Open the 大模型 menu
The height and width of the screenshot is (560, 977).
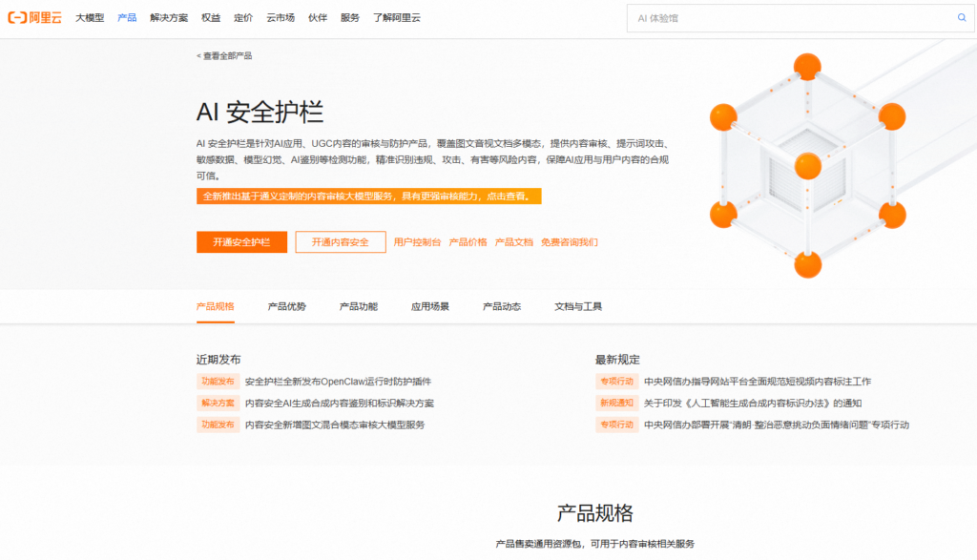[90, 18]
